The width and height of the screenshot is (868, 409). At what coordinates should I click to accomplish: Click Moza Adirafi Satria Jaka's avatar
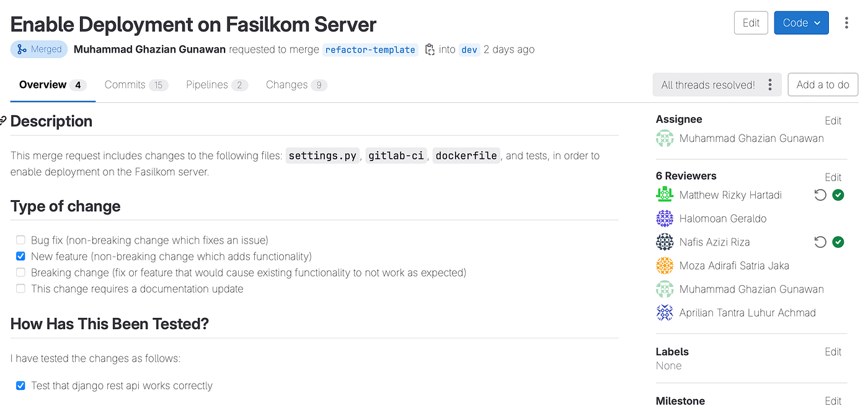[x=665, y=266]
